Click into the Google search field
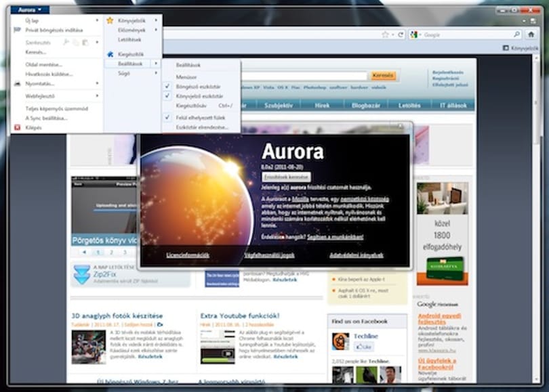This screenshot has height=392, width=549. point(468,35)
